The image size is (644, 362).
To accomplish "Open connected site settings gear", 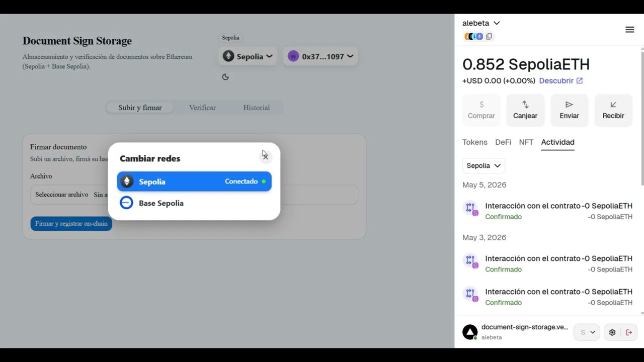I will [x=612, y=332].
